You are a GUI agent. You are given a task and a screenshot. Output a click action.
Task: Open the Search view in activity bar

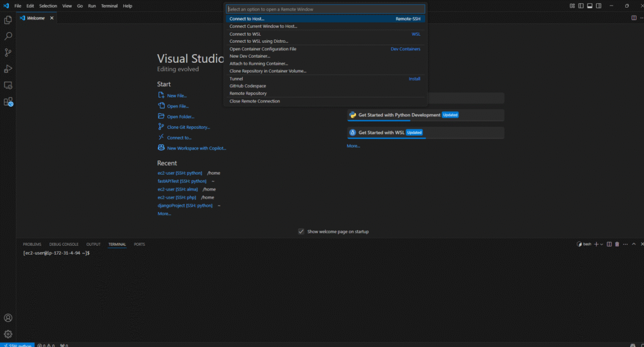8,36
